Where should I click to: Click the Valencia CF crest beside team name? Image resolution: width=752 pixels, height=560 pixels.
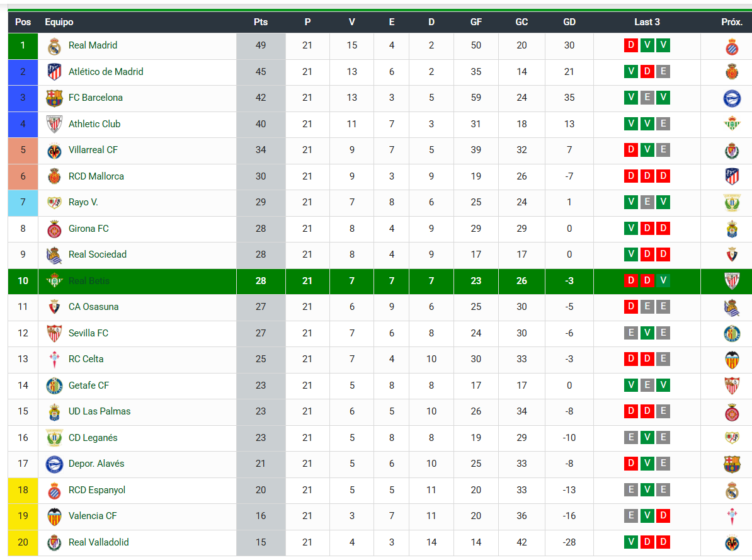[x=54, y=517]
